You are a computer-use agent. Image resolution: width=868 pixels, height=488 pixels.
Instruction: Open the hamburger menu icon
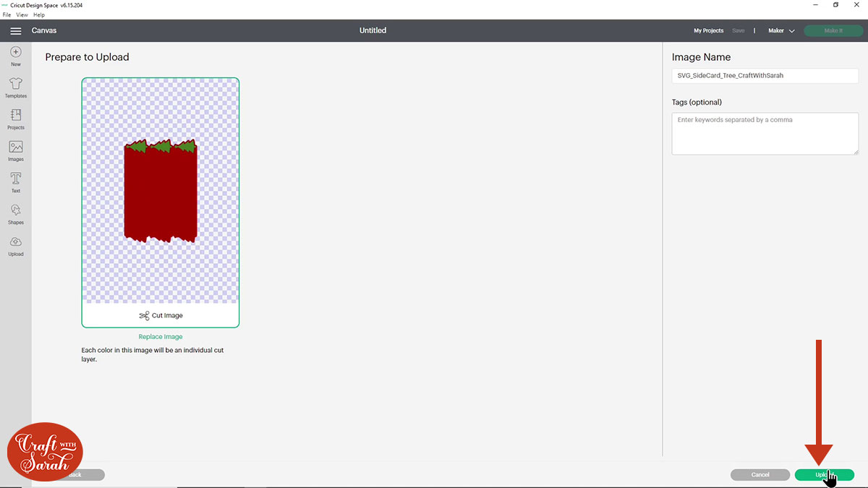(x=15, y=30)
